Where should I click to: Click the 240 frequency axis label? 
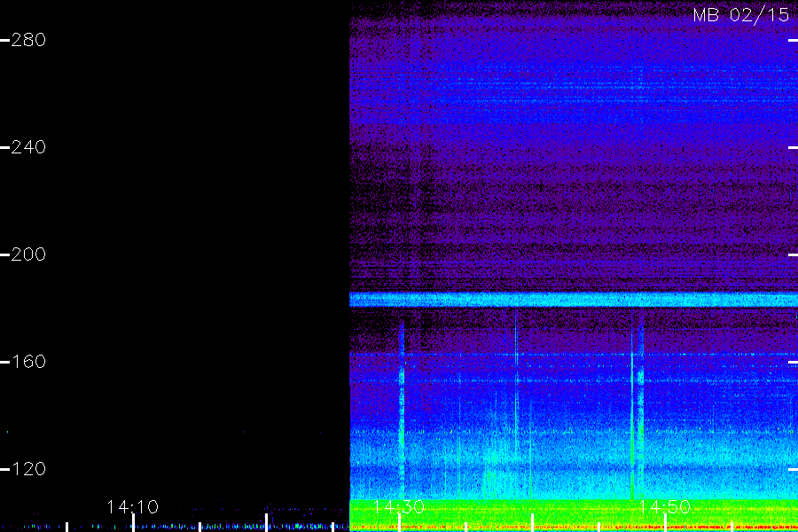click(x=28, y=147)
